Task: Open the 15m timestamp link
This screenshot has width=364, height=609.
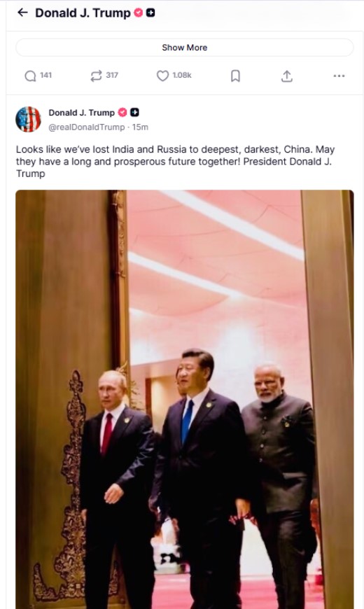Action: [140, 127]
